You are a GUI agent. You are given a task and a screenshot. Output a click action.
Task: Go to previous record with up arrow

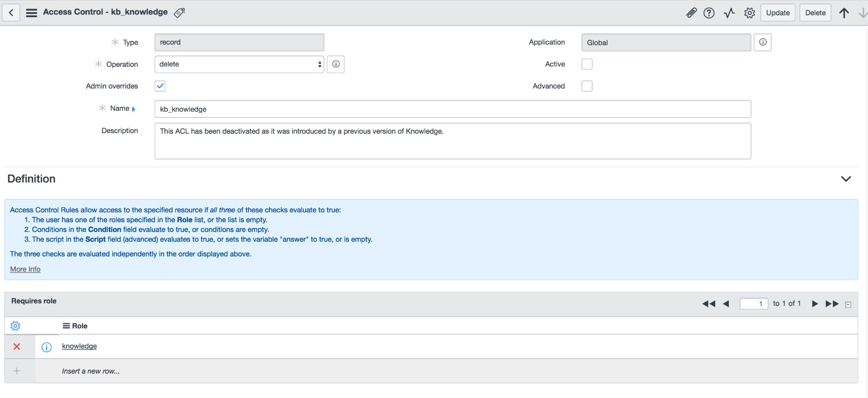click(844, 13)
